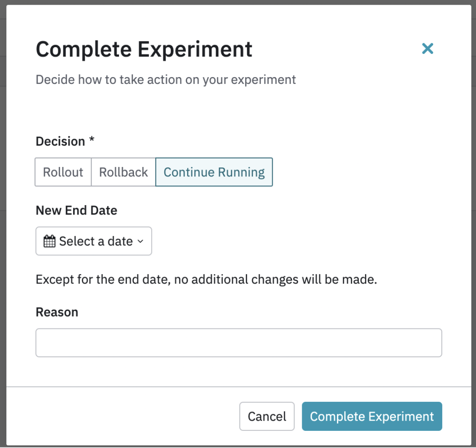Click the calendar icon in date picker
Image resolution: width=476 pixels, height=448 pixels.
tap(50, 241)
